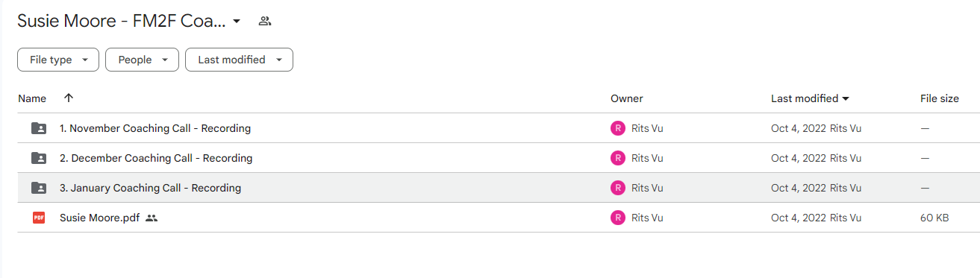
Task: Click the January Coaching Call shared folder icon
Action: [39, 188]
